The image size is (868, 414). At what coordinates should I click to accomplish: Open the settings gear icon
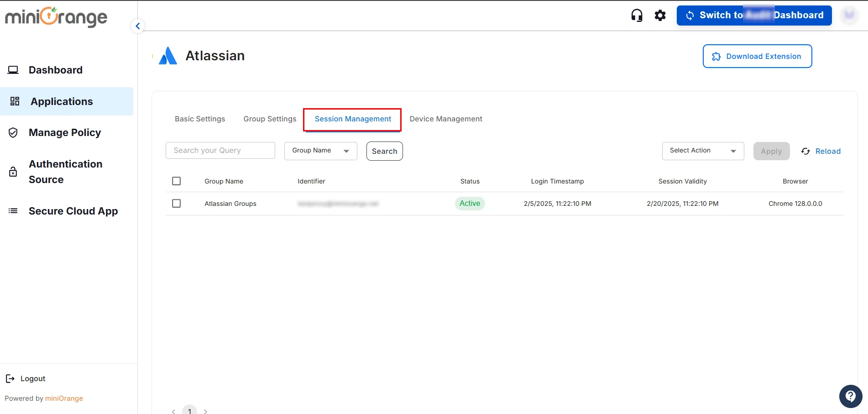pos(660,15)
